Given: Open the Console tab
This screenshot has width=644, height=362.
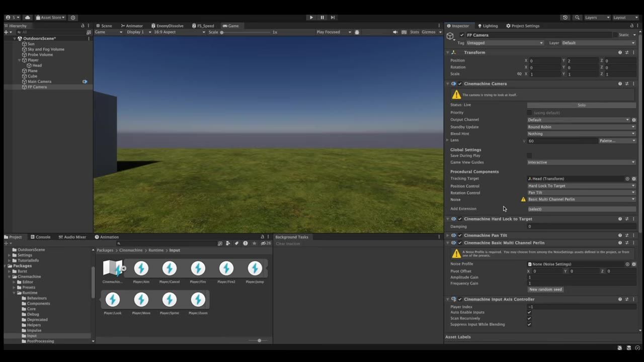Looking at the screenshot, I should click(x=40, y=237).
